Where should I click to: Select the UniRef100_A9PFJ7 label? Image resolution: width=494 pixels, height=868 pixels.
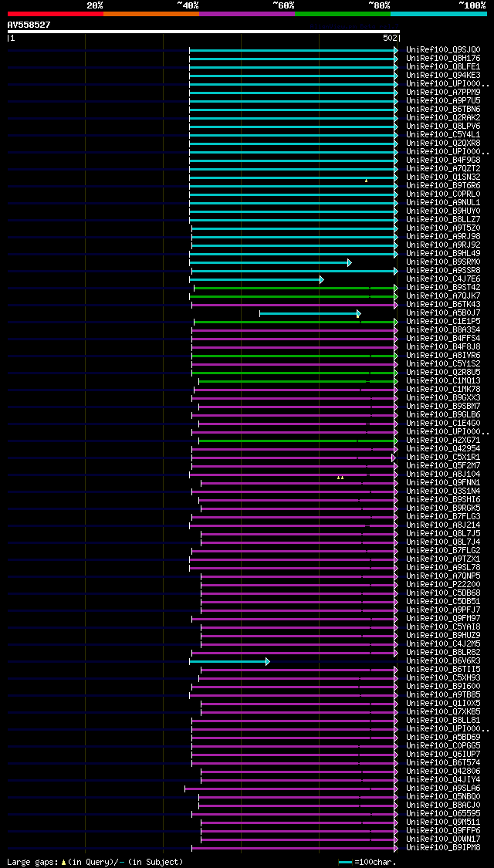pos(443,610)
